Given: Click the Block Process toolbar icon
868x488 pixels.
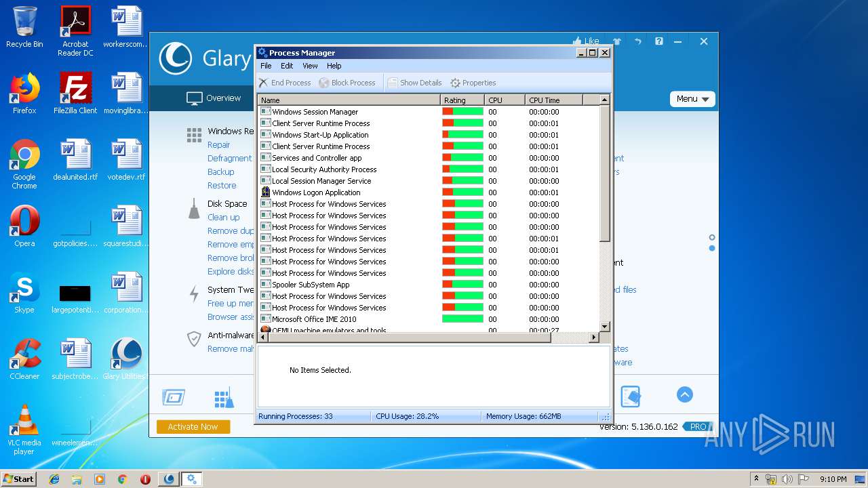Looking at the screenshot, I should tap(324, 83).
